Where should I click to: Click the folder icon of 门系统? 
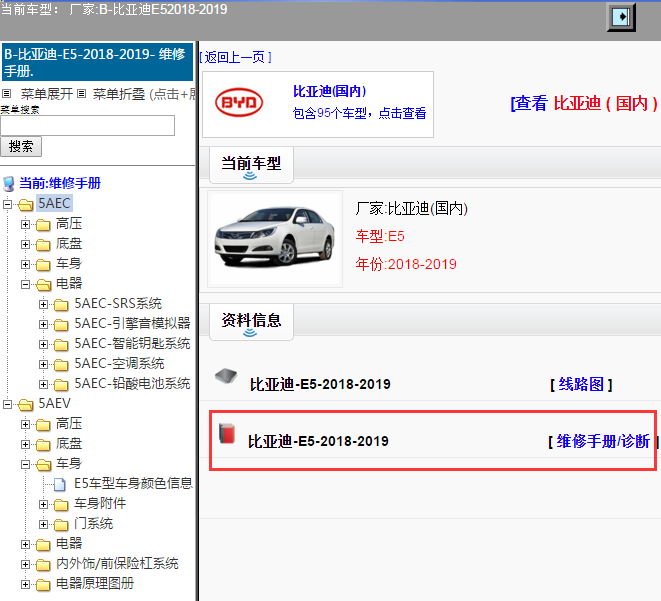pyautogui.click(x=61, y=525)
